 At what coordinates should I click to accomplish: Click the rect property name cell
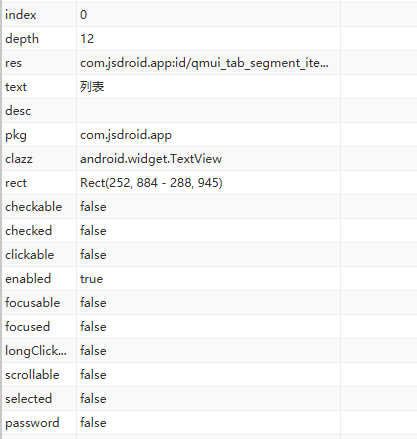coord(39,183)
